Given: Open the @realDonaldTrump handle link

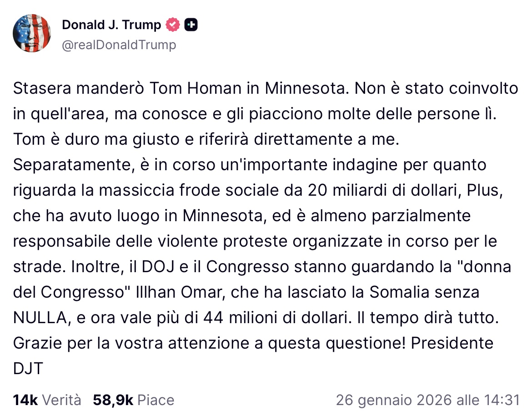Looking at the screenshot, I should pos(119,45).
